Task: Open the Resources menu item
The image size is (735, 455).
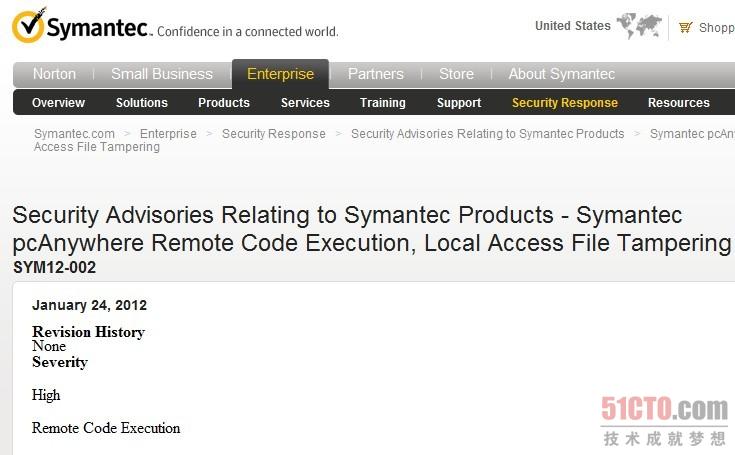Action: tap(679, 103)
